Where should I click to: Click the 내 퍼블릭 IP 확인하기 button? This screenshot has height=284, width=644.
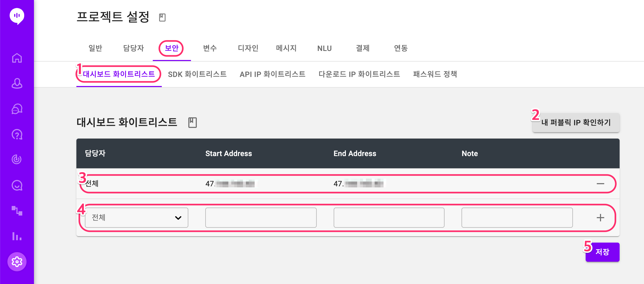(576, 122)
